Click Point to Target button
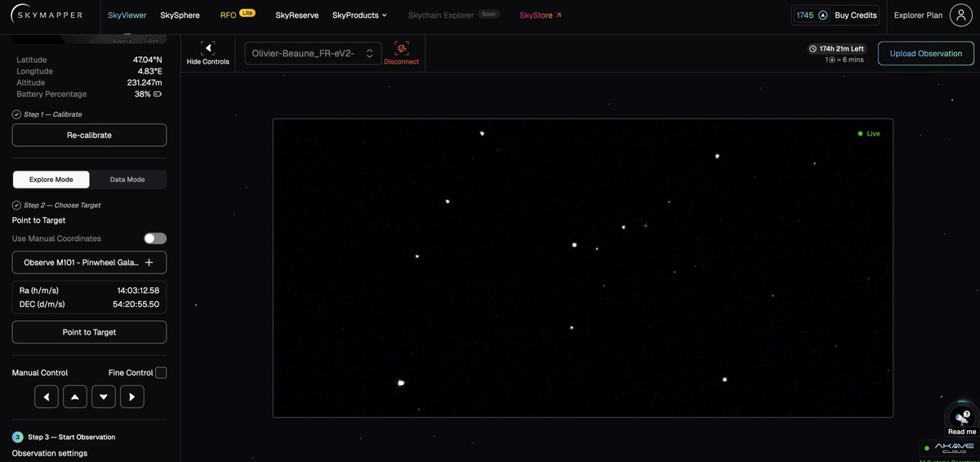Image resolution: width=980 pixels, height=462 pixels. tap(89, 332)
